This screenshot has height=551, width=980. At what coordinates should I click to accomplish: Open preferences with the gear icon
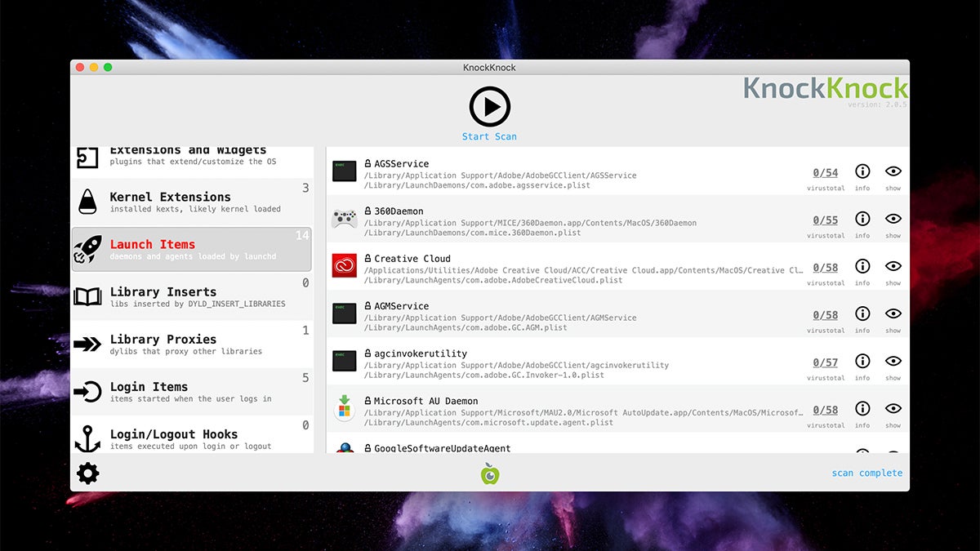pyautogui.click(x=88, y=472)
